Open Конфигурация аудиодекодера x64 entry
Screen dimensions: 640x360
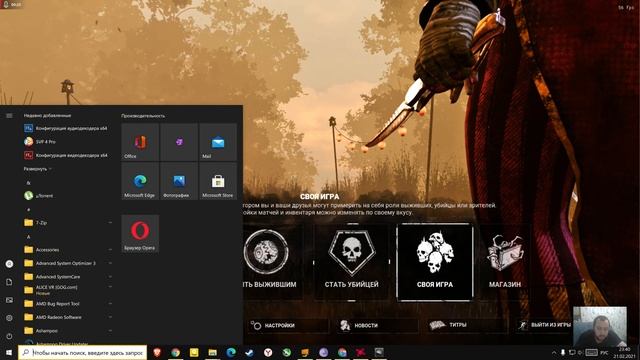click(67, 128)
